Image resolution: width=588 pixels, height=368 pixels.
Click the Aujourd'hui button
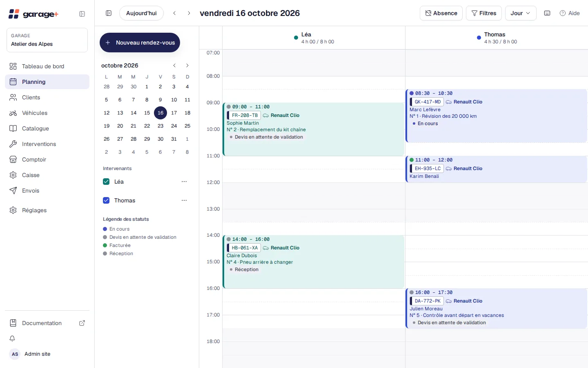(x=141, y=13)
